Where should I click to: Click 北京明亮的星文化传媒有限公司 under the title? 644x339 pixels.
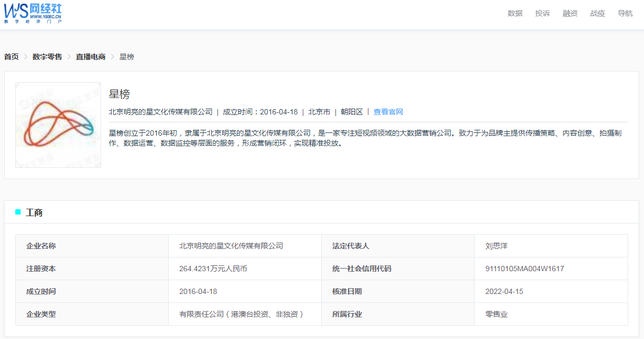point(160,112)
